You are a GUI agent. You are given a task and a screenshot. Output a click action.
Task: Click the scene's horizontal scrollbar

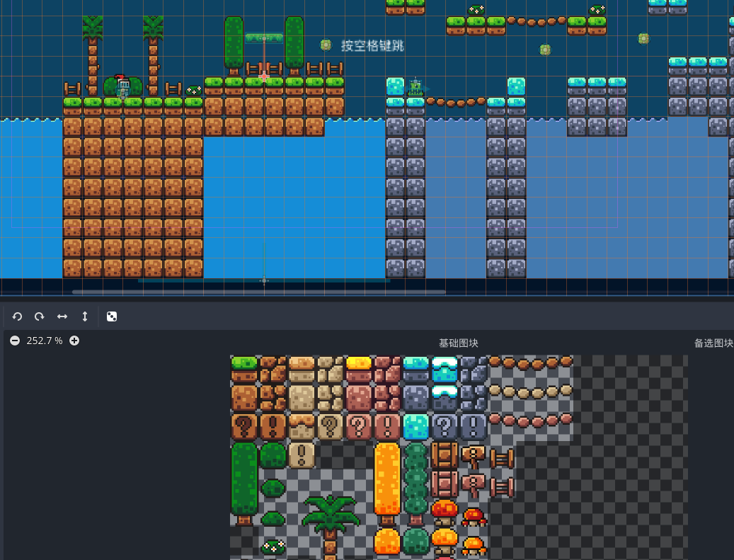pos(259,292)
